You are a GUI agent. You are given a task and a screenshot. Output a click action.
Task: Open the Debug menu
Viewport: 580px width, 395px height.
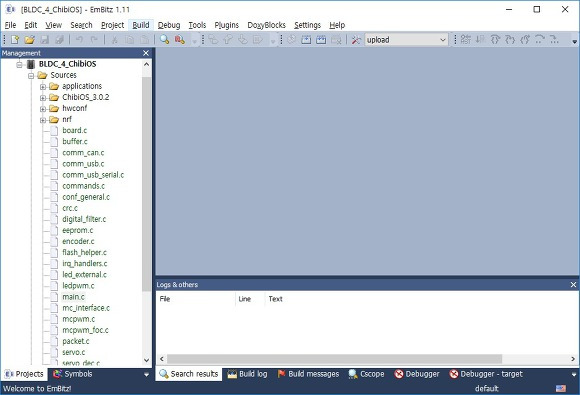[169, 25]
